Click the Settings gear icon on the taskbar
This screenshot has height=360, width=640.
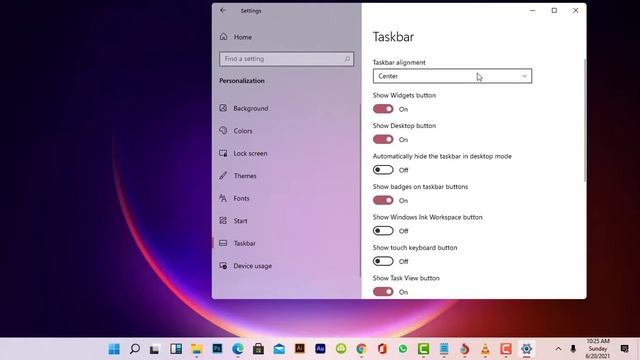pos(526,349)
